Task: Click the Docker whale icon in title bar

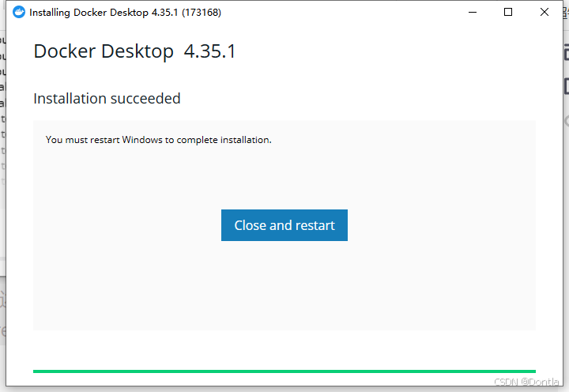Action: click(18, 12)
